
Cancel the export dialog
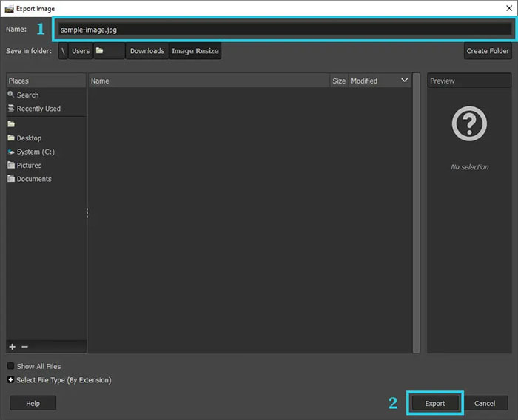tap(485, 403)
